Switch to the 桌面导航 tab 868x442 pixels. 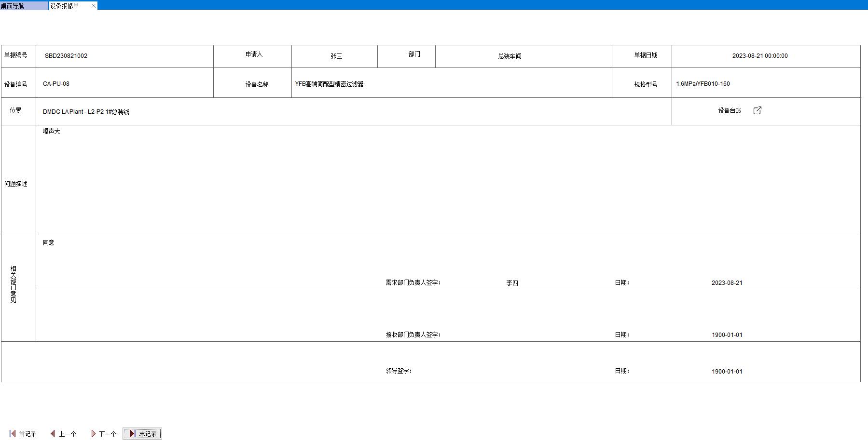pyautogui.click(x=23, y=6)
